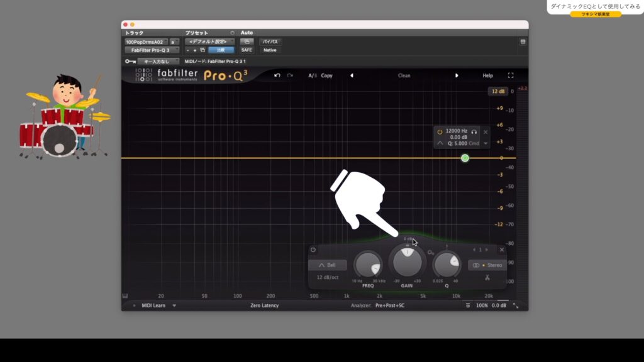Open the MIDI Learn button
The image size is (644, 362).
[x=153, y=305]
